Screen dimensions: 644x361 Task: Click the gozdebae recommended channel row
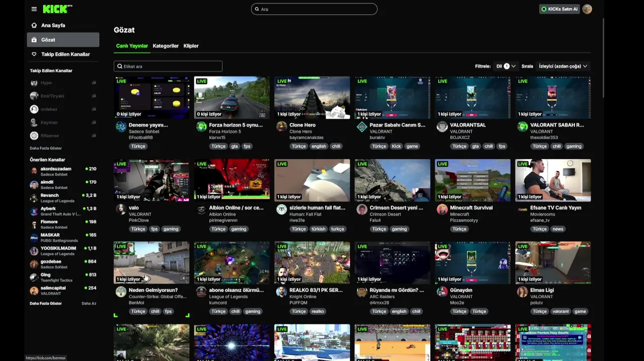click(63, 264)
